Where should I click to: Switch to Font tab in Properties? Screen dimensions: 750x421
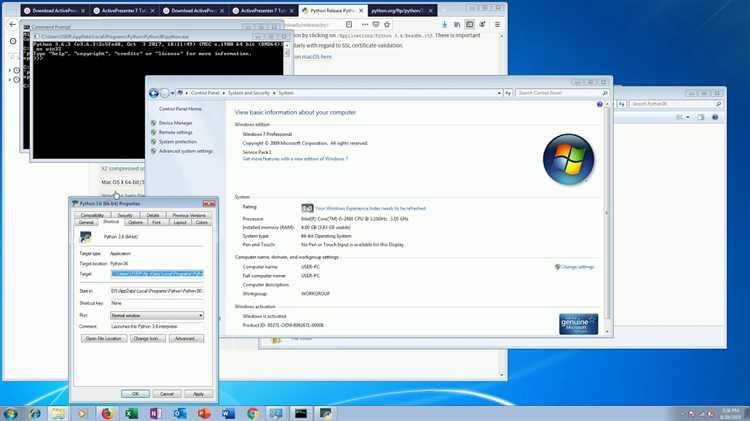point(156,222)
